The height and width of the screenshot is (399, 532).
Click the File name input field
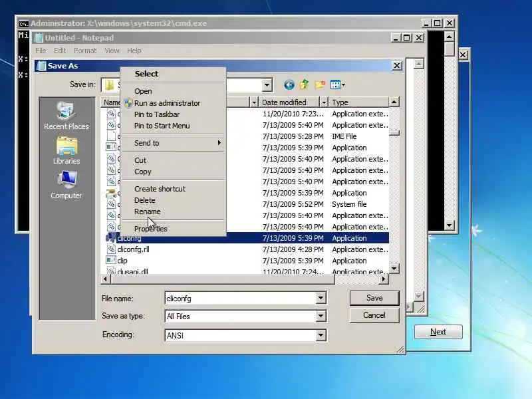tap(241, 298)
